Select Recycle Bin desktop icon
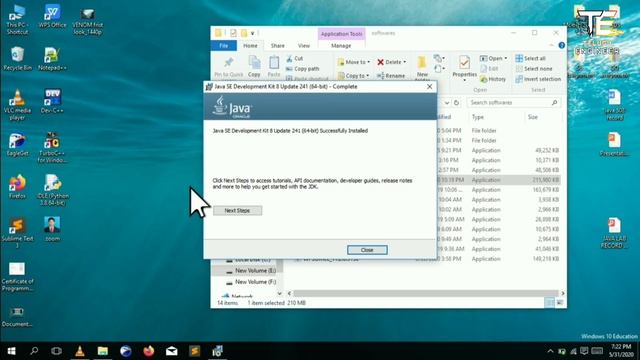640x360 pixels. coord(17,59)
